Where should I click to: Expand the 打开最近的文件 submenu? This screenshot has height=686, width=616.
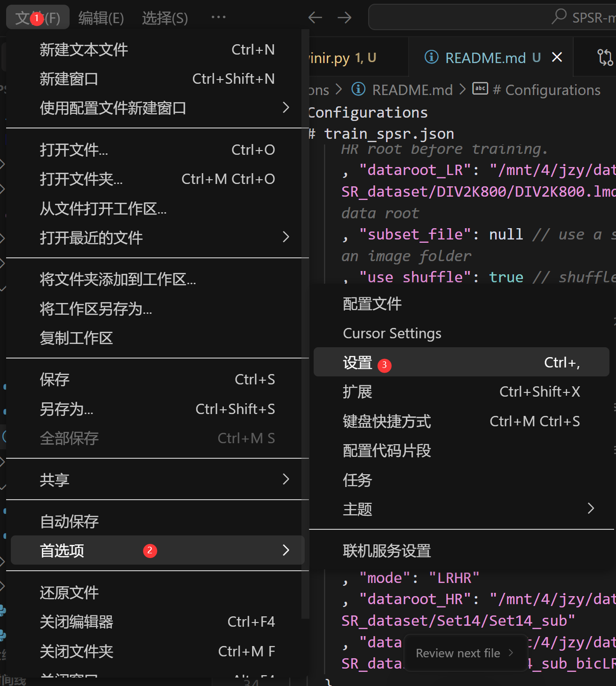pyautogui.click(x=91, y=238)
